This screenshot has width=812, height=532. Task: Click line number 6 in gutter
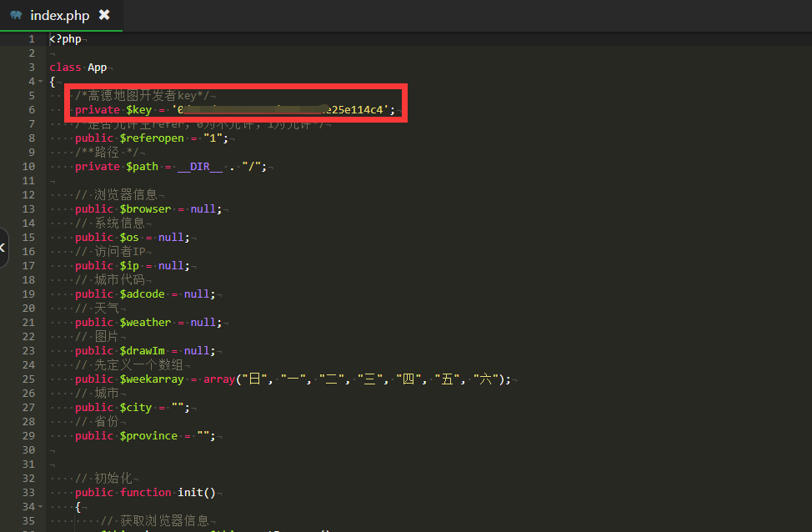pos(31,110)
